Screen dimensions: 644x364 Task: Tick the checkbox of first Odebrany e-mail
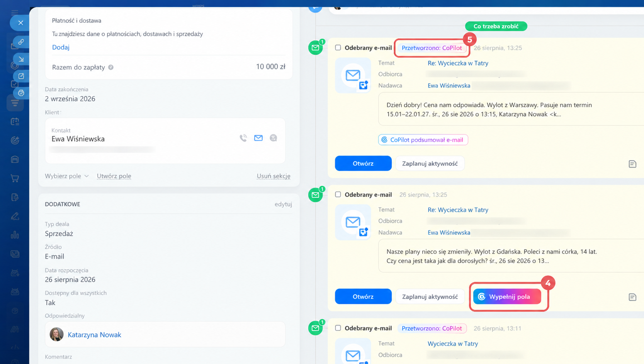pos(338,47)
